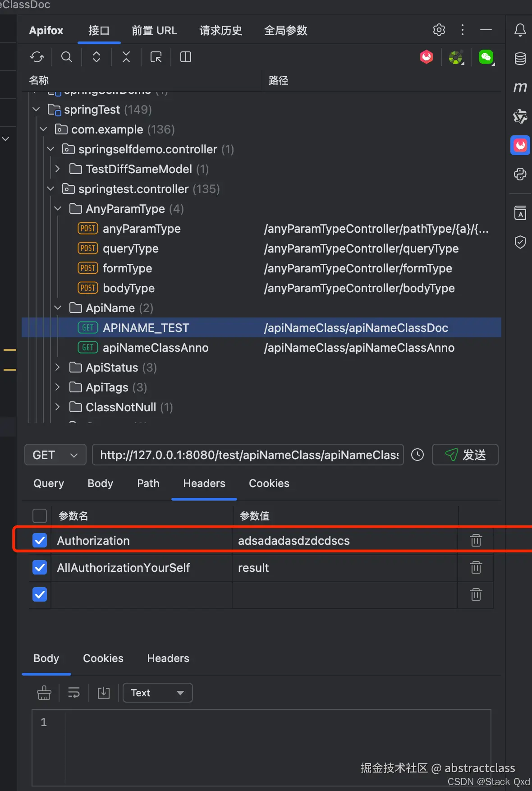Expand the ApiStatus folder
This screenshot has height=791, width=532.
click(58, 368)
